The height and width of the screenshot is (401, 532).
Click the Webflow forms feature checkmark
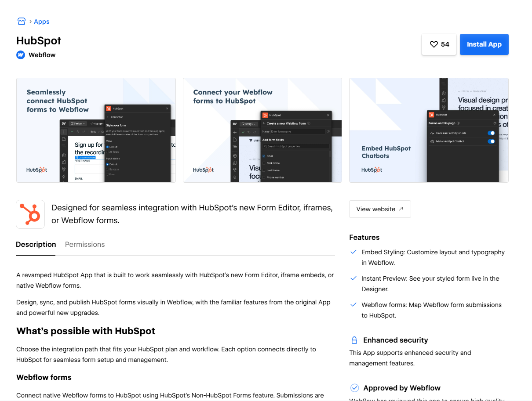(353, 304)
